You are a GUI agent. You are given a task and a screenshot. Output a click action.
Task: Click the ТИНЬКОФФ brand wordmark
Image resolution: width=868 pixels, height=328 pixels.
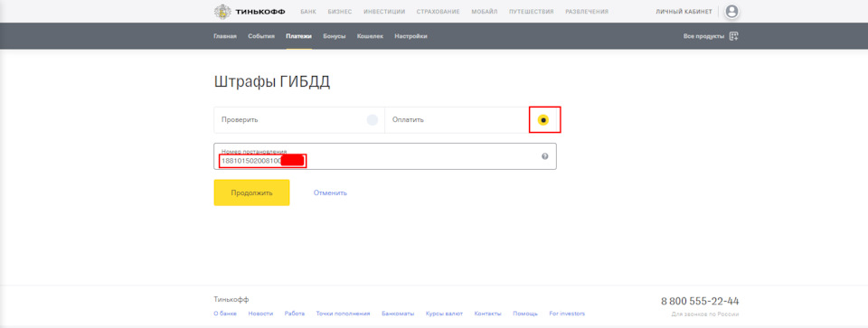point(260,11)
